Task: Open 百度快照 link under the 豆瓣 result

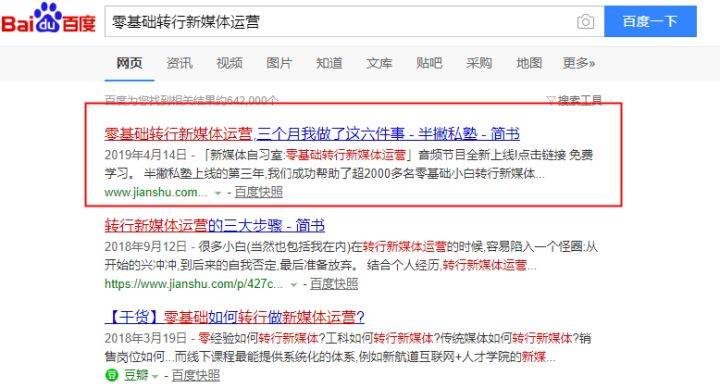Action: tap(196, 376)
